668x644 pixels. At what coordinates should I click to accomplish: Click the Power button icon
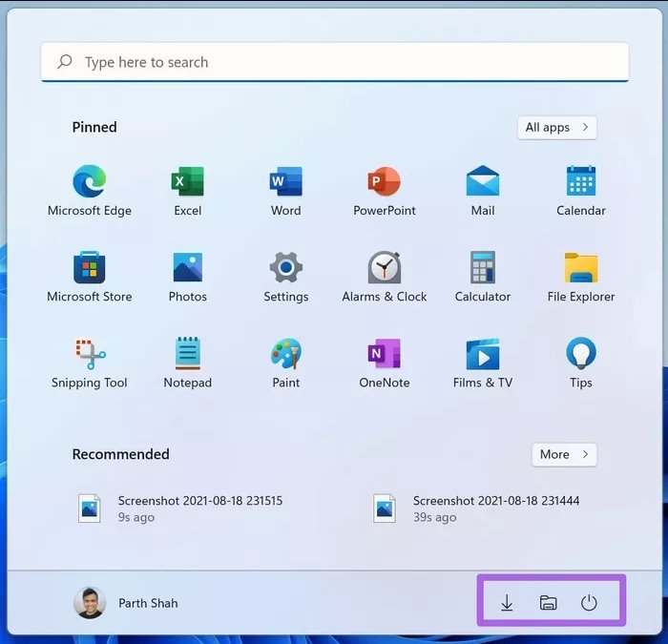click(x=589, y=603)
